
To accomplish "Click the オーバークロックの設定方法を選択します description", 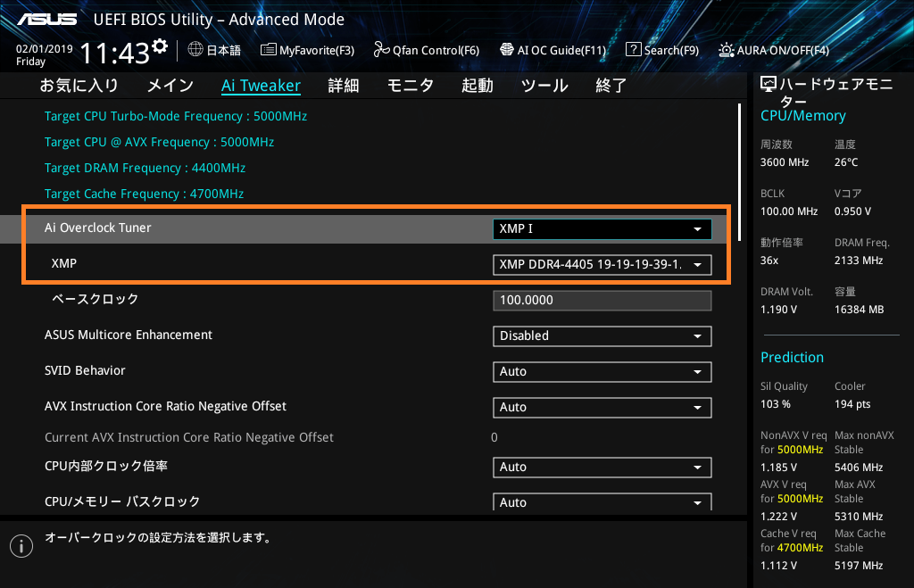I will 158,537.
